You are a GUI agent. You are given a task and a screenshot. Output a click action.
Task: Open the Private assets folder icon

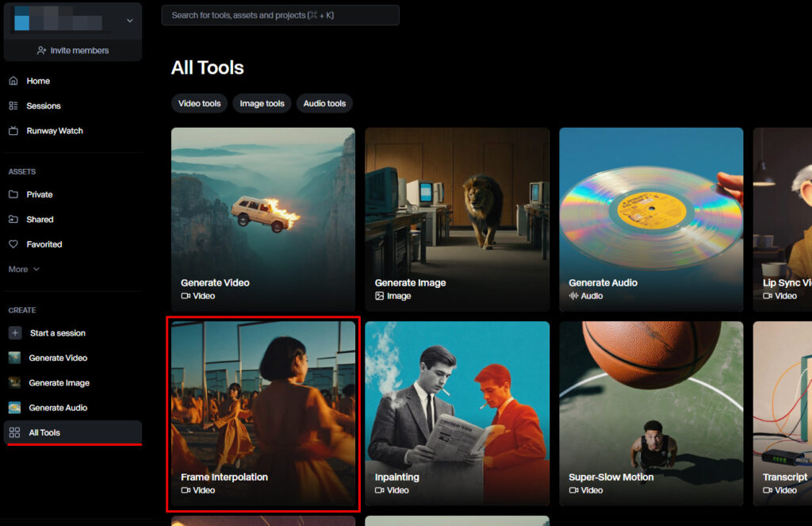[x=13, y=194]
